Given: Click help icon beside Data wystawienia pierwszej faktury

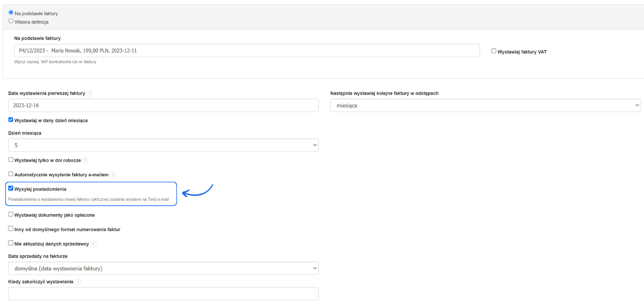Looking at the screenshot, I should pyautogui.click(x=90, y=94).
